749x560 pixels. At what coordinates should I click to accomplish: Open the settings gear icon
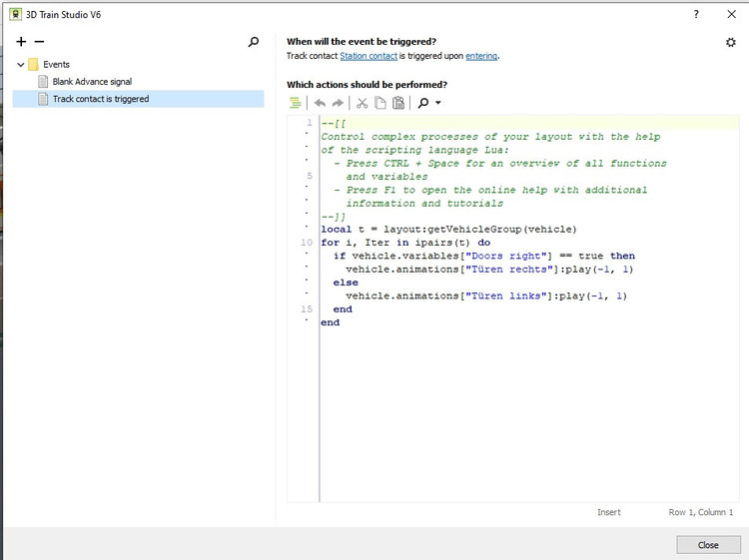pos(730,42)
